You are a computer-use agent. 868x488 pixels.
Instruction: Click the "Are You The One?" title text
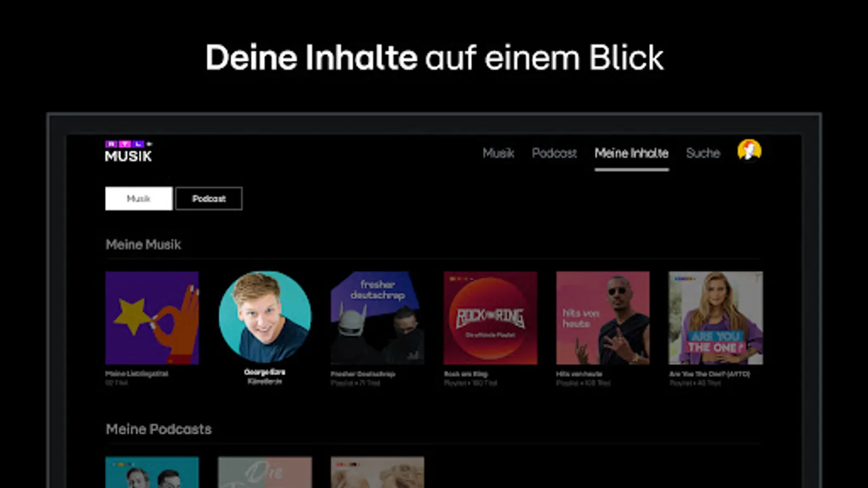click(710, 374)
